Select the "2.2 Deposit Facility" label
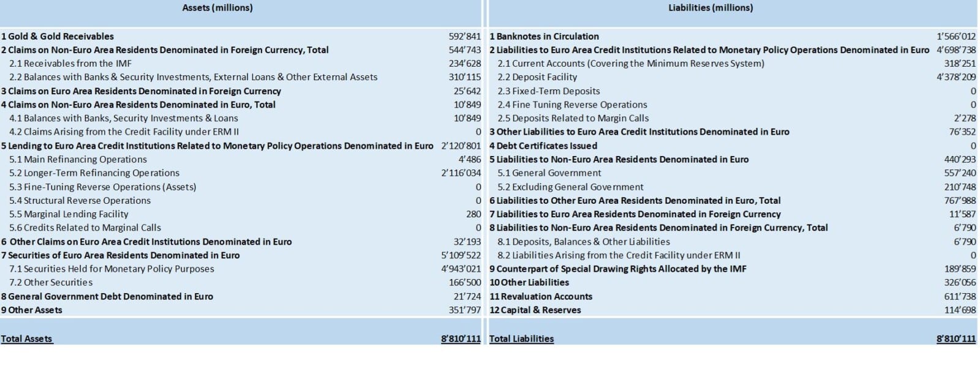This screenshot has height=369, width=980. (x=537, y=77)
